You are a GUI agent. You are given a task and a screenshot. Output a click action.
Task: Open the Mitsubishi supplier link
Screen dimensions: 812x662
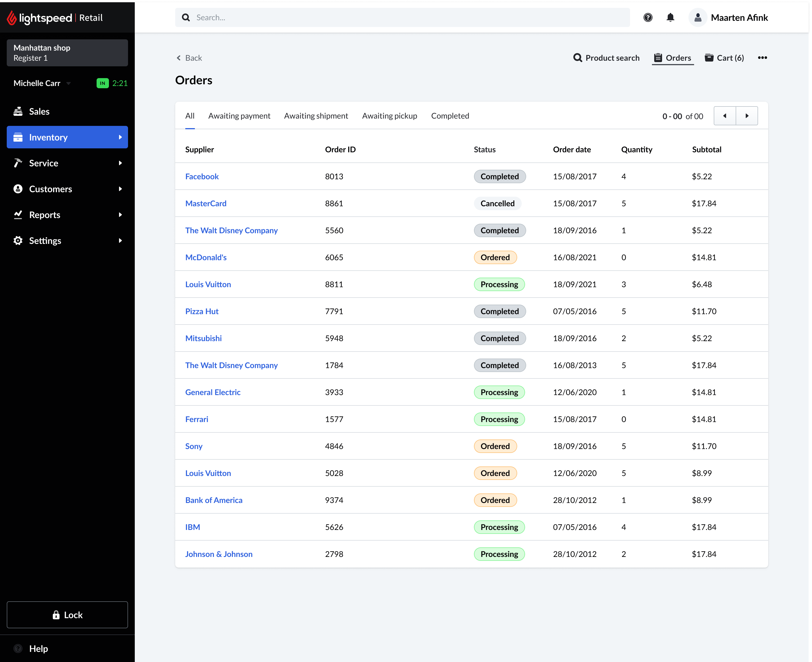click(x=204, y=338)
